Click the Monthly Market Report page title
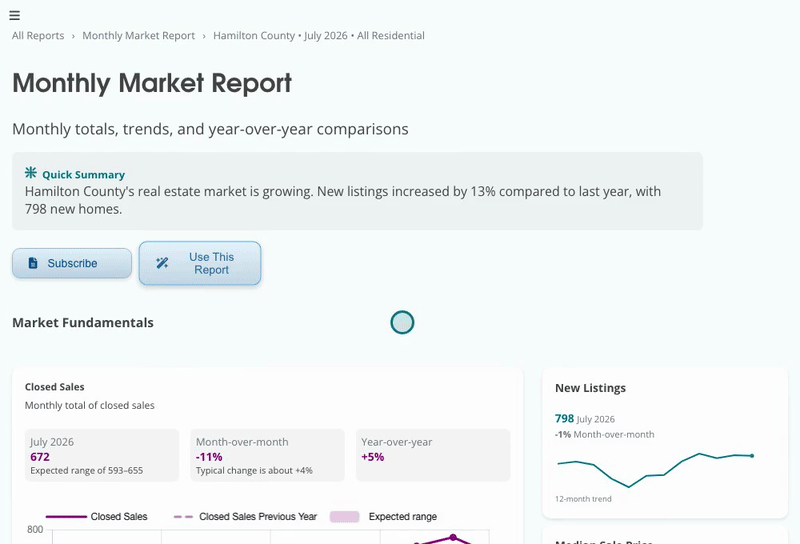Image resolution: width=800 pixels, height=544 pixels. (152, 83)
